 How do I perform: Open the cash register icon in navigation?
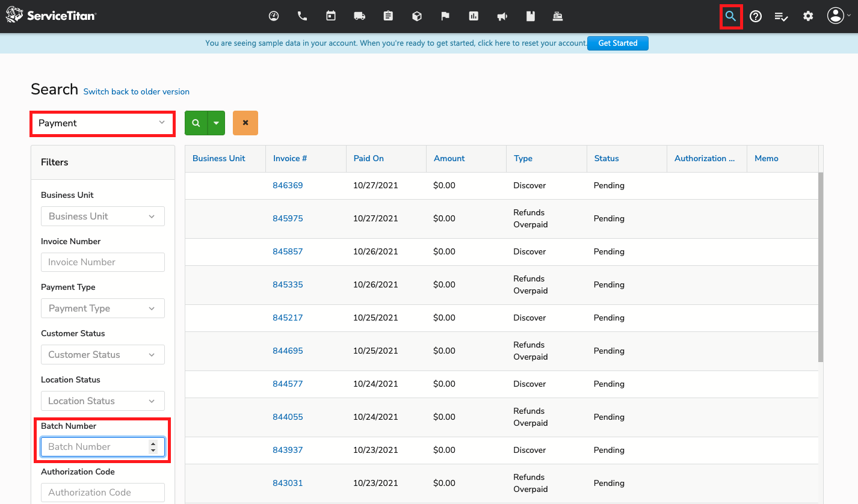558,16
